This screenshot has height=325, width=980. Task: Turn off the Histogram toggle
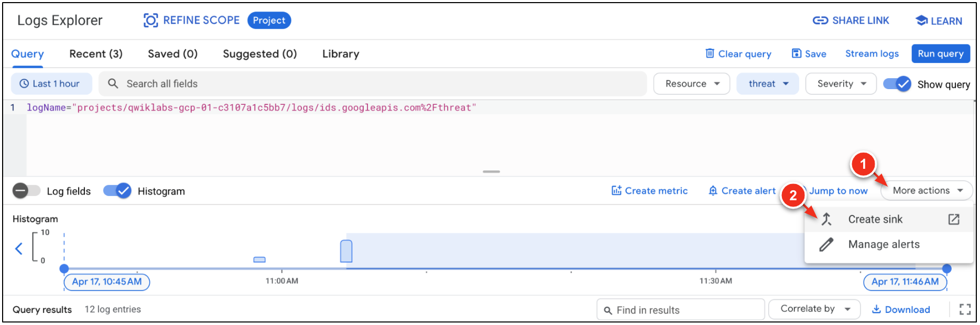(x=117, y=191)
